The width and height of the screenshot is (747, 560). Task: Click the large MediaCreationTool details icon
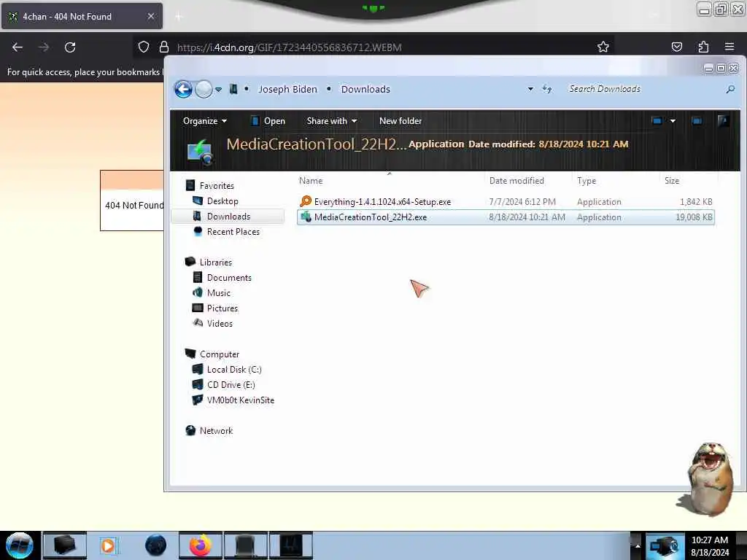(x=201, y=152)
